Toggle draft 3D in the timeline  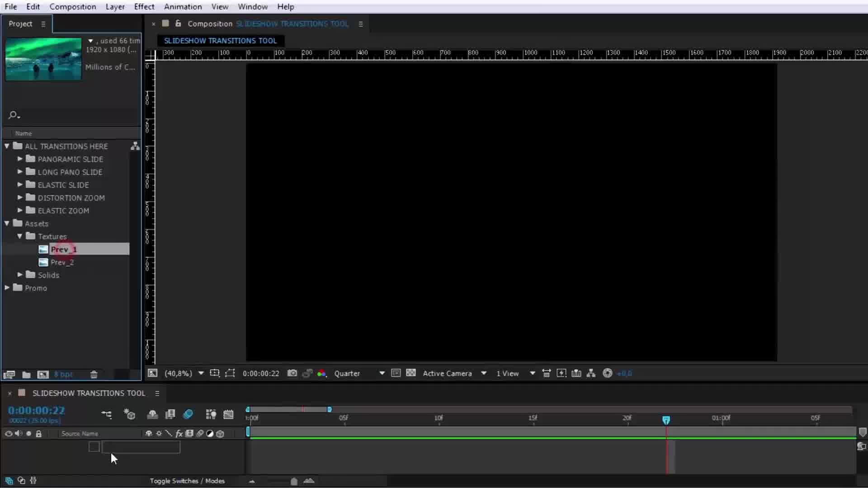pyautogui.click(x=130, y=414)
